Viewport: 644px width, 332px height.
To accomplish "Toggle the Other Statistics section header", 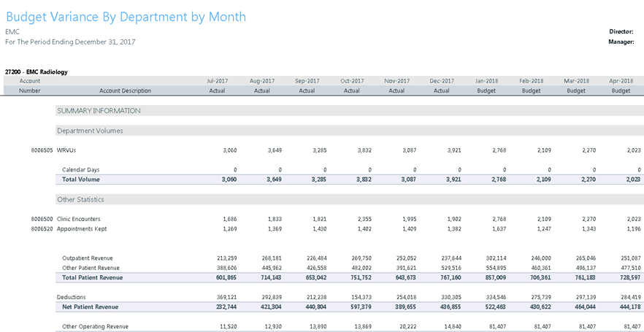I will pos(80,199).
